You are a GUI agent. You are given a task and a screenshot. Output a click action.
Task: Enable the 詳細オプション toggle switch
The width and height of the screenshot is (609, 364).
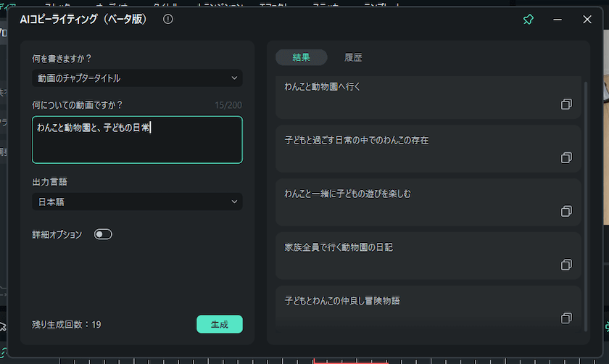pyautogui.click(x=103, y=234)
